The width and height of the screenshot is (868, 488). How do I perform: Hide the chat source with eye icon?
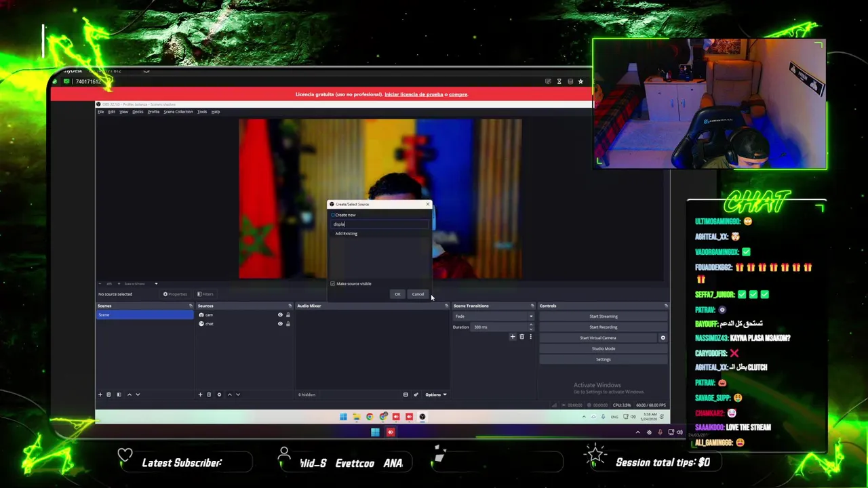(x=280, y=324)
